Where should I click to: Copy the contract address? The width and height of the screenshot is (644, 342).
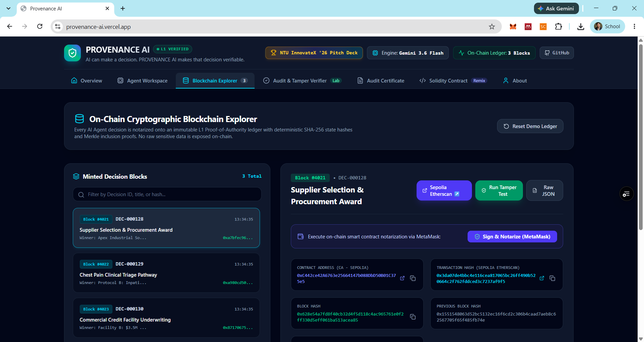[x=413, y=278]
